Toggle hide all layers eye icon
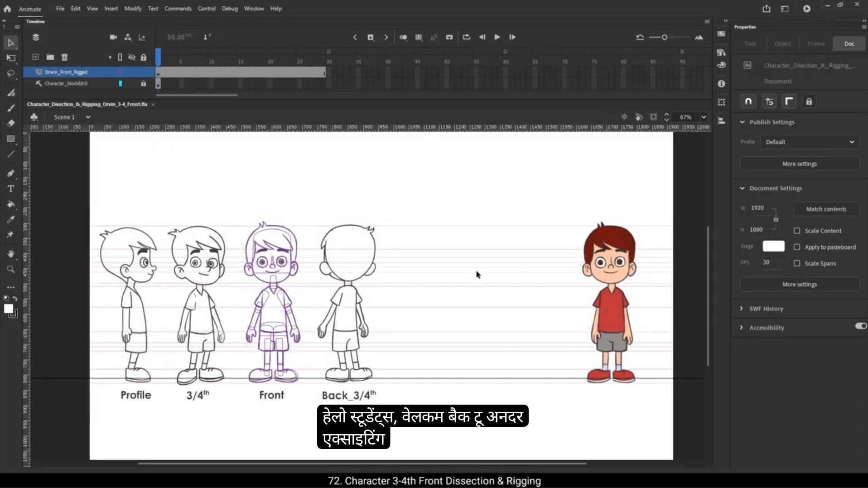 pos(132,57)
